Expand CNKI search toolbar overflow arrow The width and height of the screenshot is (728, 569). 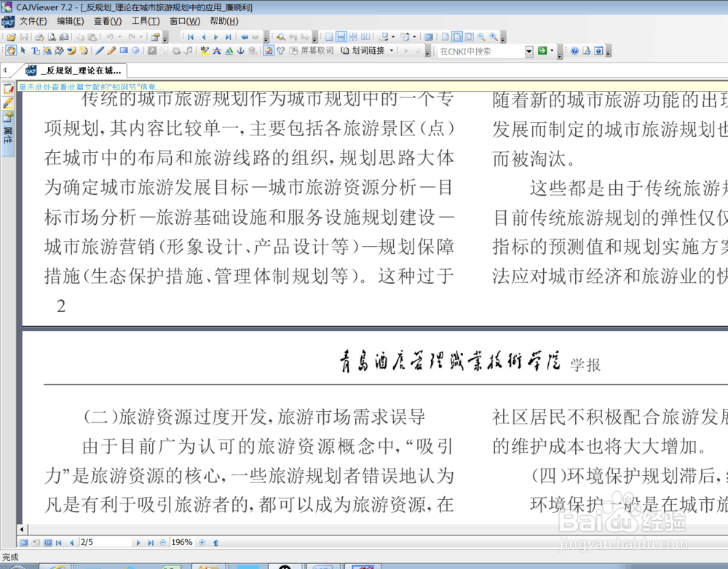(x=559, y=52)
